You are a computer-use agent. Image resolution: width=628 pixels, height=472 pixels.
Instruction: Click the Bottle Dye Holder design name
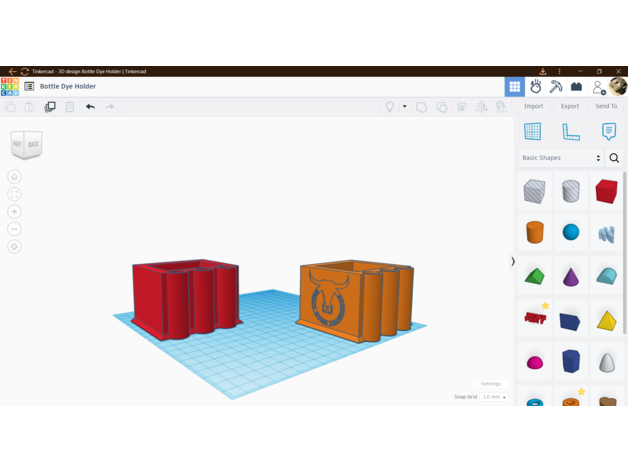coord(68,87)
